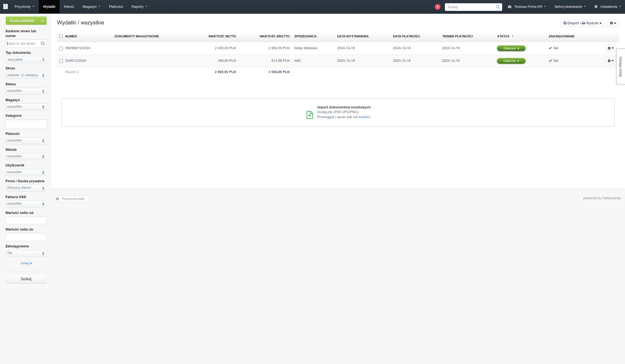This screenshot has height=364, width=625.
Task: Open the gear menu for row SM/999/12/2024
Action: [611, 48]
